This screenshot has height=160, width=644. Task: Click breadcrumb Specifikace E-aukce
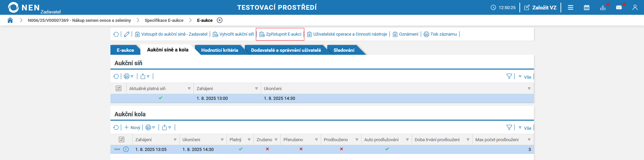click(164, 20)
